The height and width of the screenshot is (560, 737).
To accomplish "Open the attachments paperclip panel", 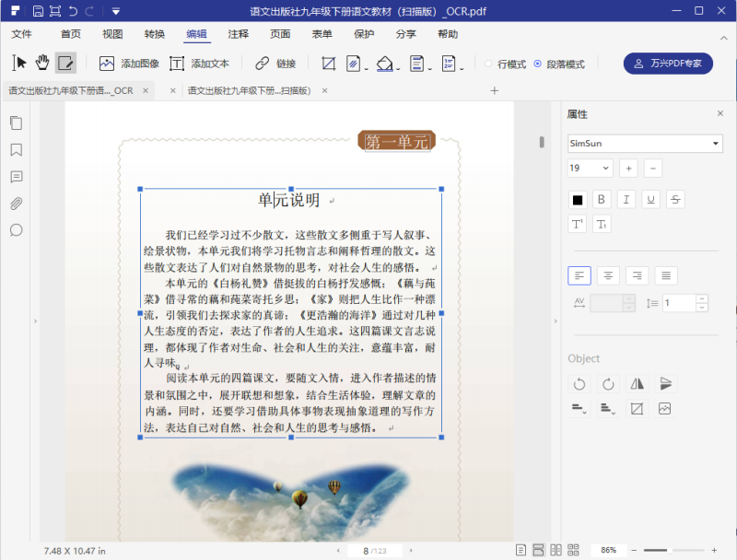I will tap(16, 204).
